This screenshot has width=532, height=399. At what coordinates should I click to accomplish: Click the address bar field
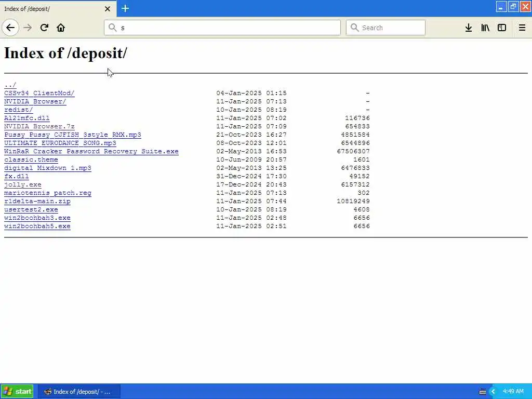pyautogui.click(x=222, y=28)
